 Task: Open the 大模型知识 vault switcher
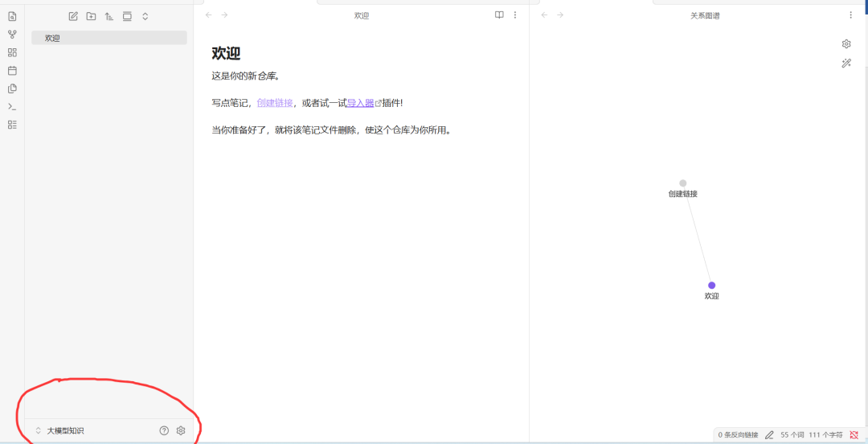point(59,430)
